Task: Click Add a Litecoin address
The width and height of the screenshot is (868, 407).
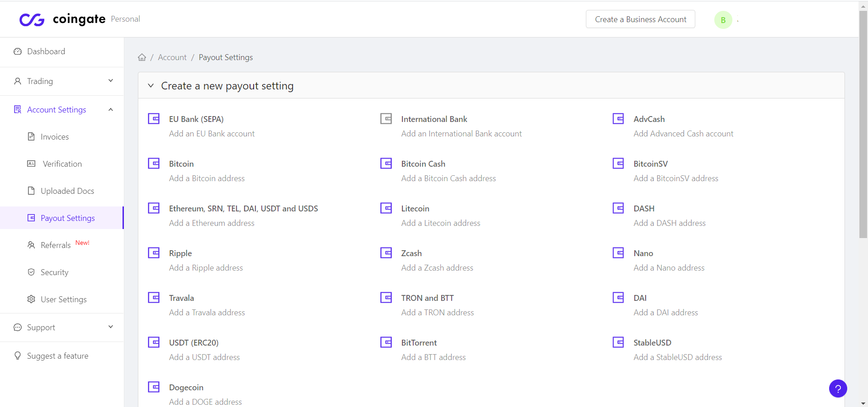Action: [x=441, y=223]
